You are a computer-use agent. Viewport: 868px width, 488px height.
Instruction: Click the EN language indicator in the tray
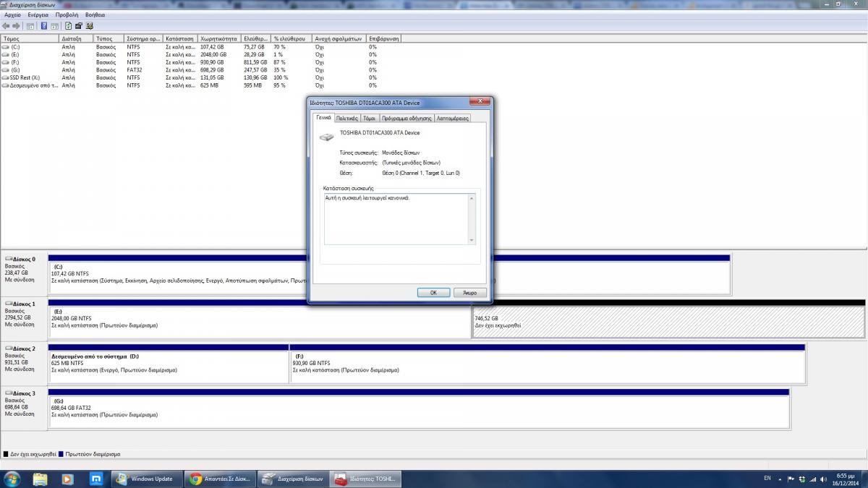[767, 479]
